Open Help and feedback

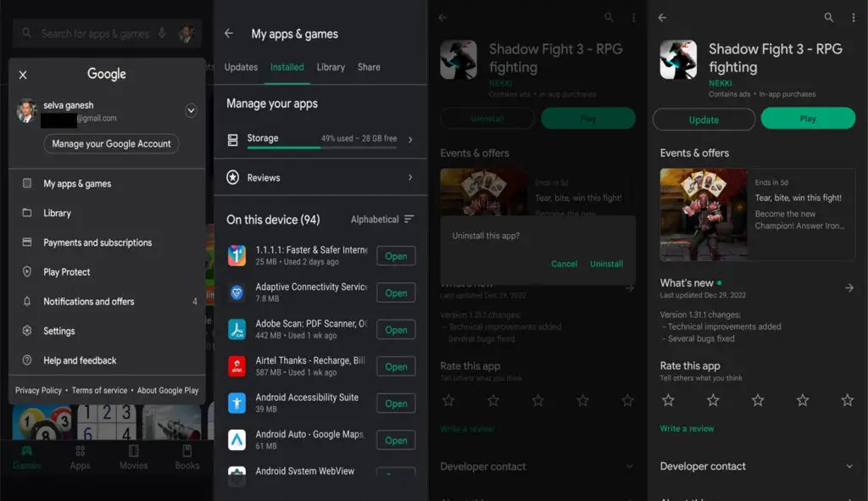click(108, 360)
